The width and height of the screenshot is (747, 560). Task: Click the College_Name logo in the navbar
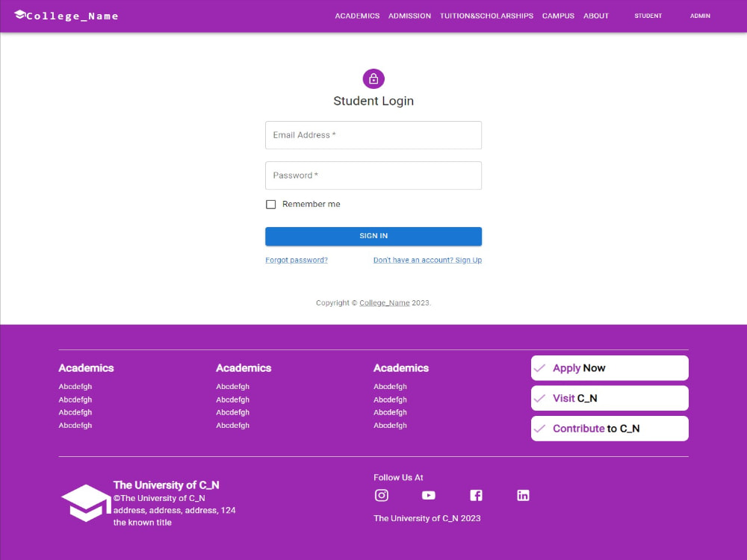click(66, 15)
